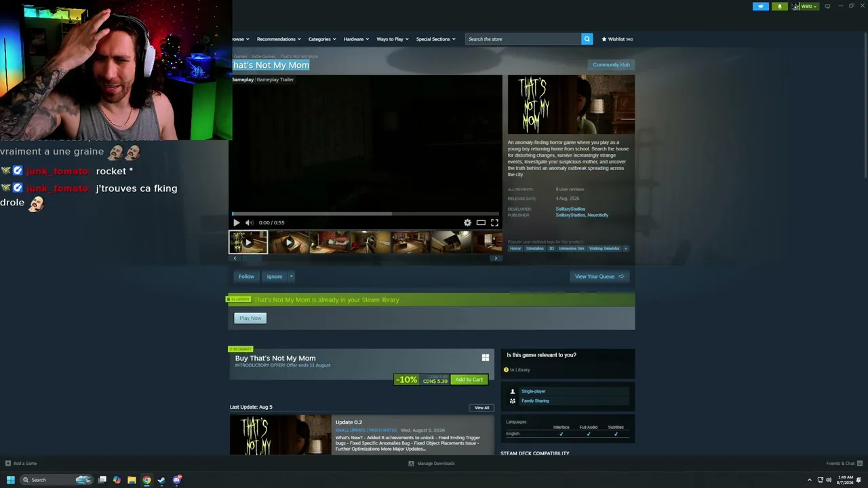Open the Steam announcements megaphone button

tap(761, 6)
